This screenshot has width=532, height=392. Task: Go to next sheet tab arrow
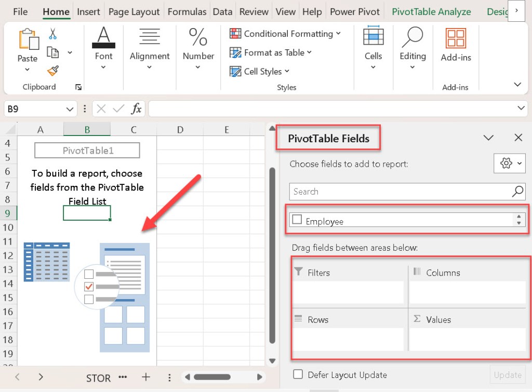[x=41, y=377]
